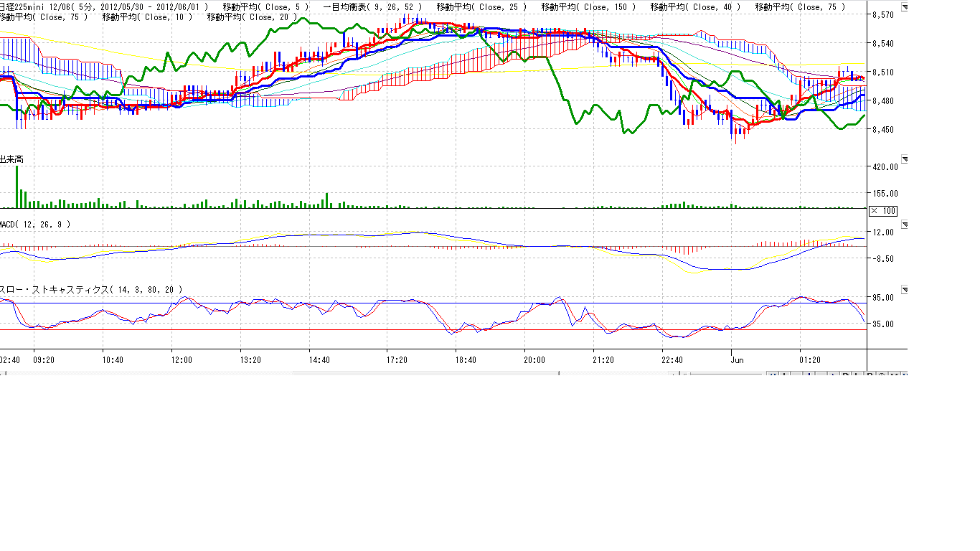980x551 pixels.
Task: Click the 移動平均( Close, 25 ) legend label
Action: point(481,7)
